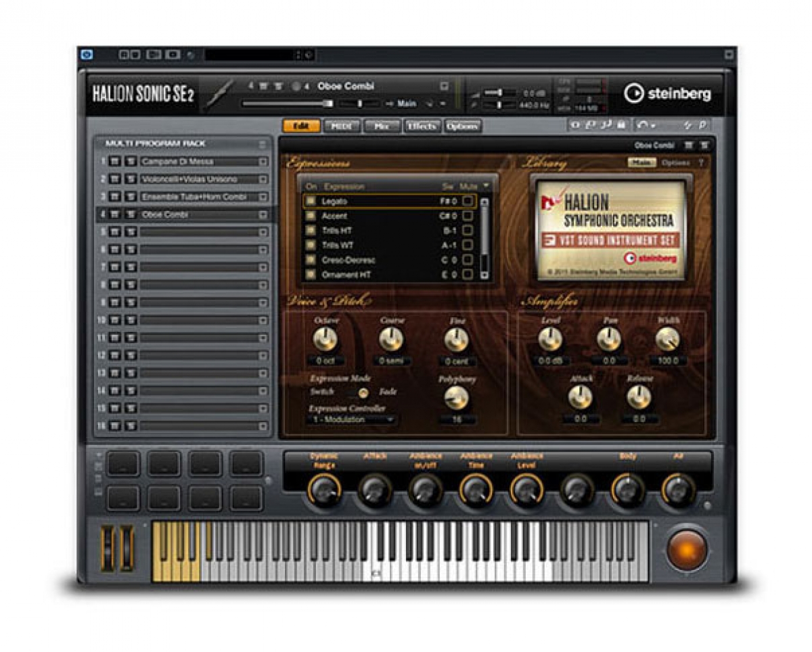Screen dimensions: 812x652
Task: Open Oboe Combi program dropdown in rack
Action: click(263, 214)
